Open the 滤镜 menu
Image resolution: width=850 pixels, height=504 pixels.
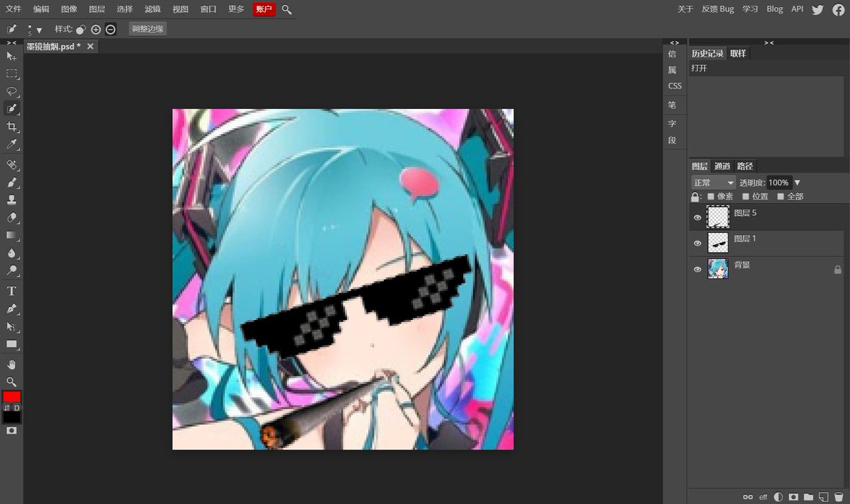152,9
